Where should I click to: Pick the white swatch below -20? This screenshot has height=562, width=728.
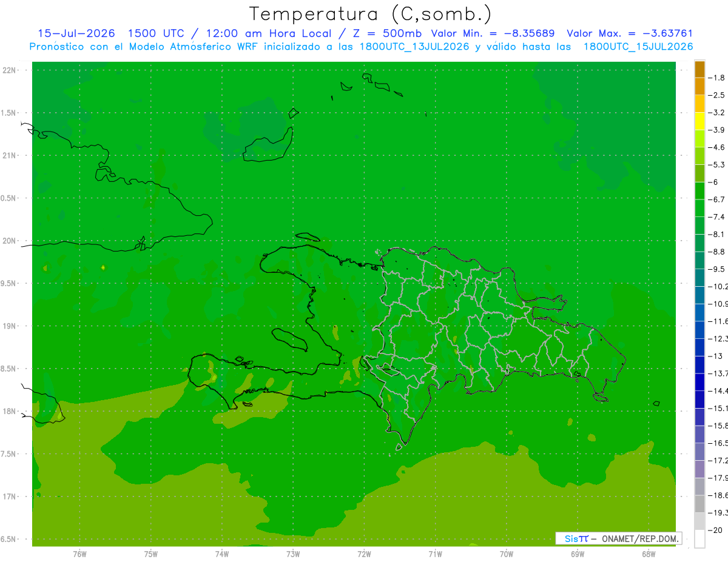point(699,538)
